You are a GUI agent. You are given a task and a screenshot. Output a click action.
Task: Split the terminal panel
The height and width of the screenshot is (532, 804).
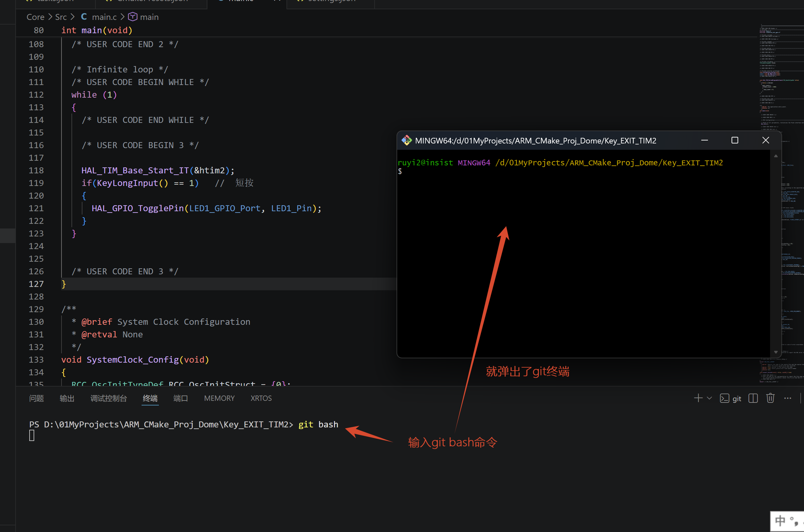coord(753,398)
